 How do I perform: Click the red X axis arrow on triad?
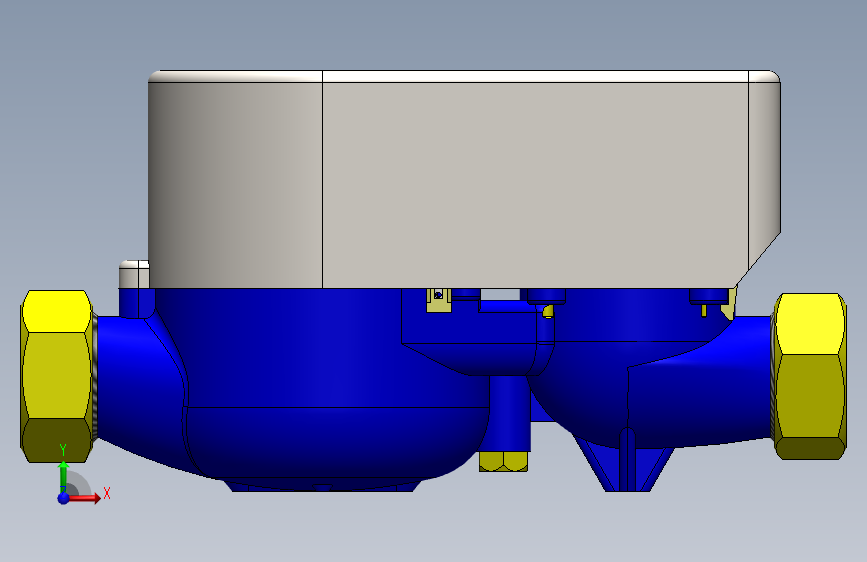[85, 498]
